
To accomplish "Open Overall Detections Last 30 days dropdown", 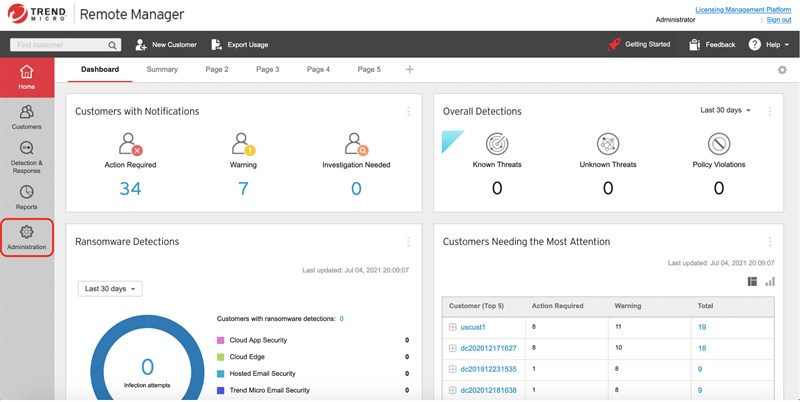I will 725,110.
